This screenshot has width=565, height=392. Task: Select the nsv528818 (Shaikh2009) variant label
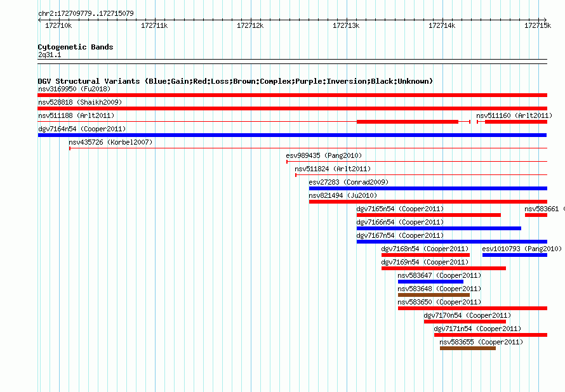point(80,102)
